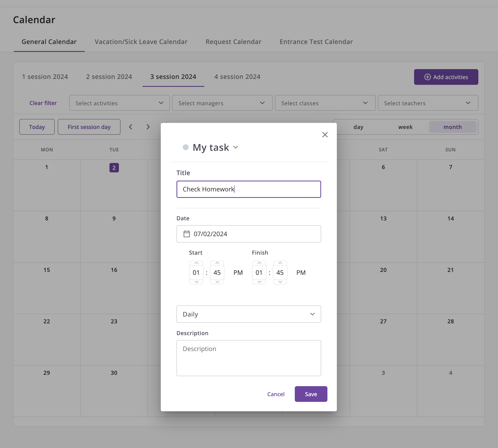Switch to Vacation/Sick Leave Calendar tab
The height and width of the screenshot is (448, 498).
[x=141, y=42]
